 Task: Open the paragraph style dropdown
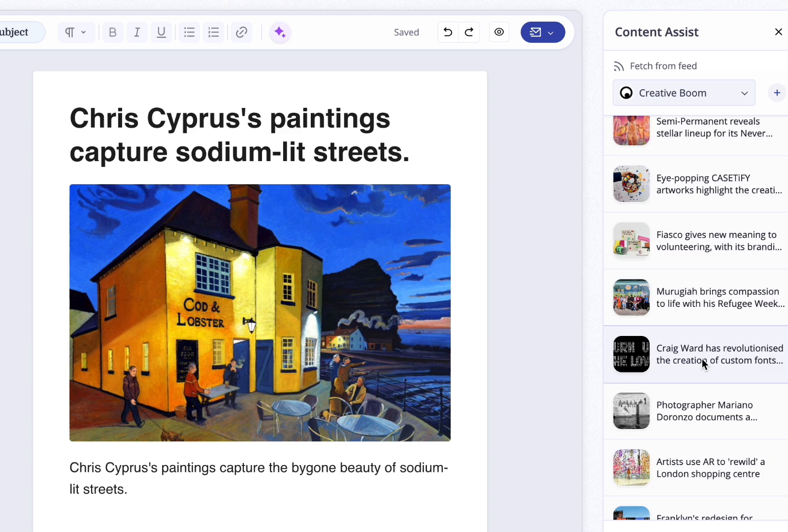coord(76,33)
